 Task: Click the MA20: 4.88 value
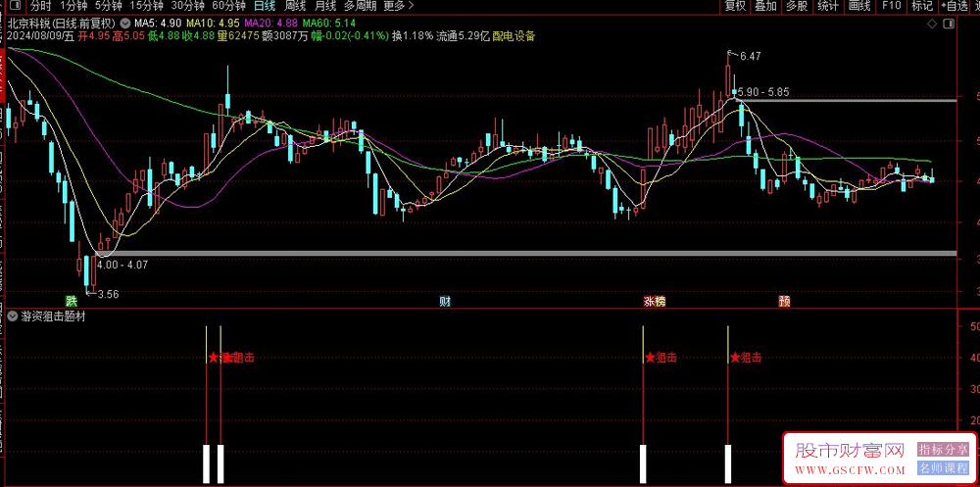tap(270, 24)
